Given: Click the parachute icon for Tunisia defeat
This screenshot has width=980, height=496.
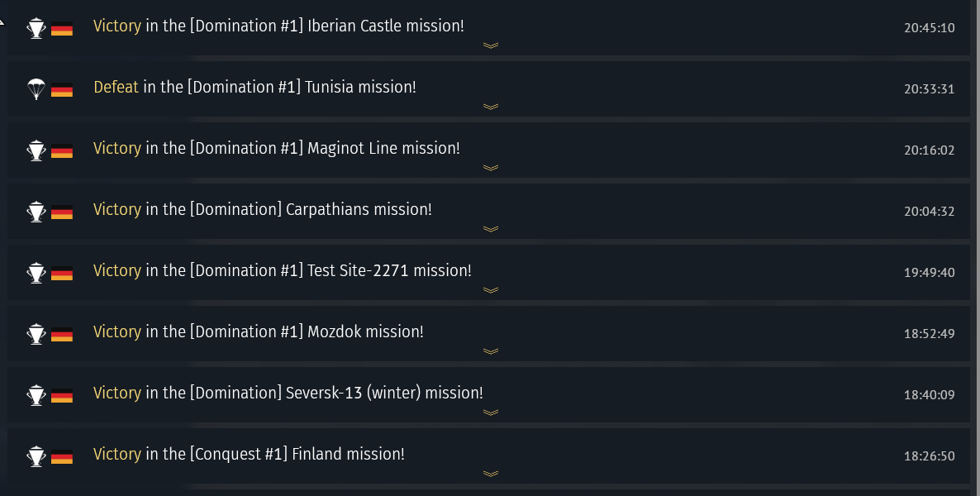Looking at the screenshot, I should (36, 89).
